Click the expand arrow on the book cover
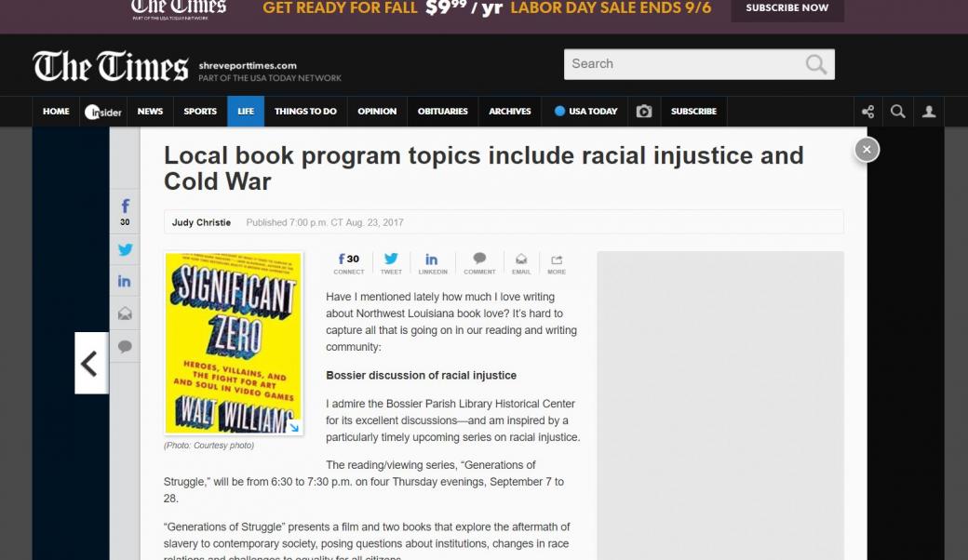 tap(294, 427)
